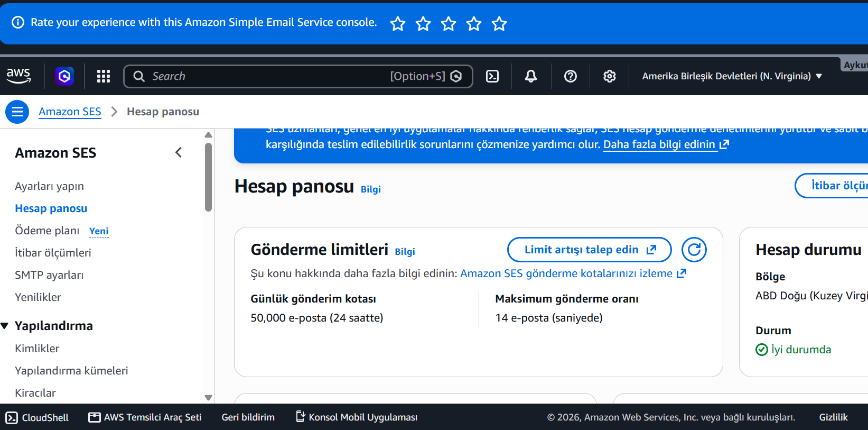The height and width of the screenshot is (430, 868).
Task: Follow the Amazon SES breadcrumb link
Action: [x=70, y=112]
